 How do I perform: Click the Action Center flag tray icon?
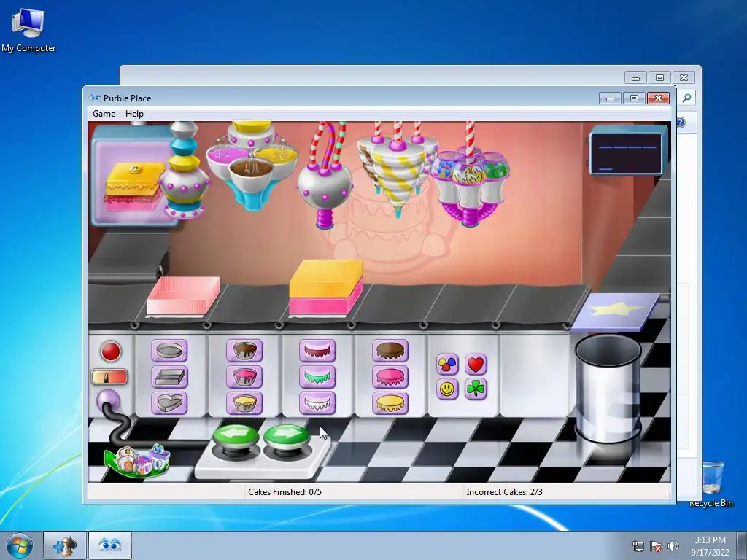656,546
